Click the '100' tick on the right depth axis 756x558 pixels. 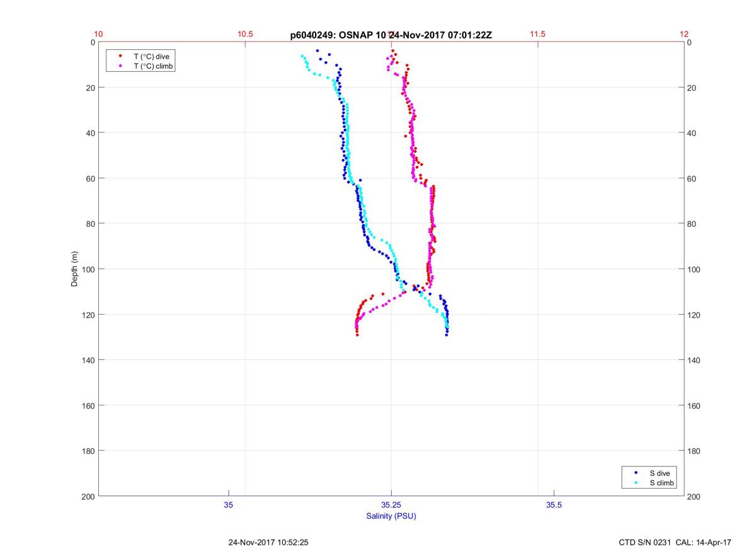[x=694, y=269]
